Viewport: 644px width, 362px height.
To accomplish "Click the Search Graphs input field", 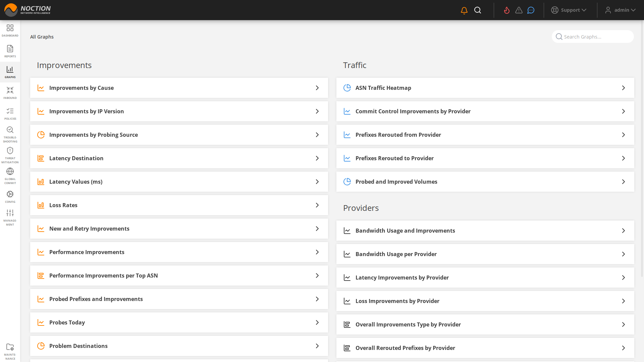I will (593, 37).
